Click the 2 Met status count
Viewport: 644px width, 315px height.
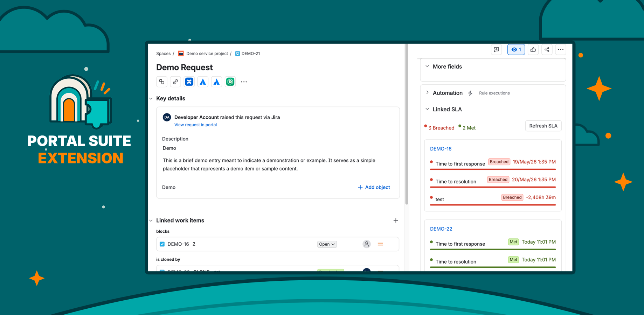click(467, 128)
